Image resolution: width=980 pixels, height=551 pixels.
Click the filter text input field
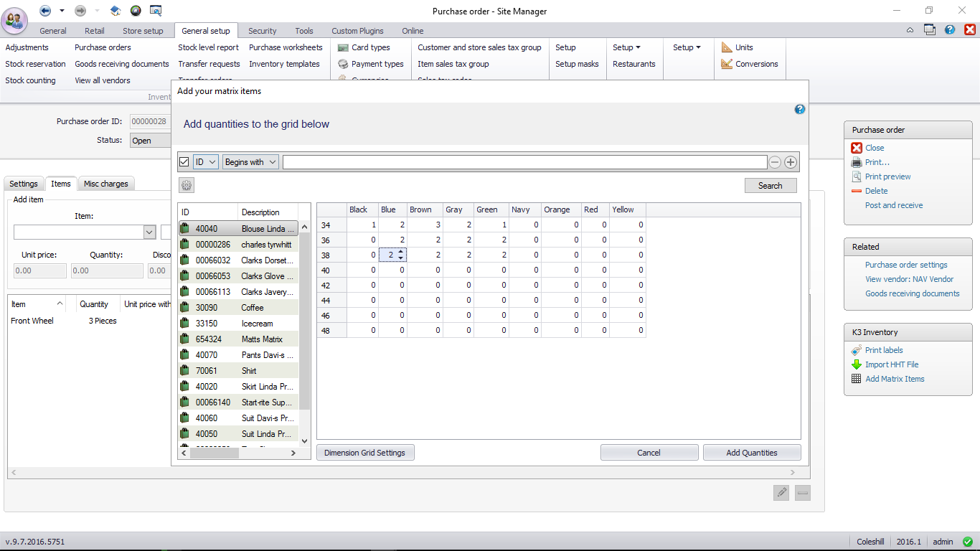[524, 162]
